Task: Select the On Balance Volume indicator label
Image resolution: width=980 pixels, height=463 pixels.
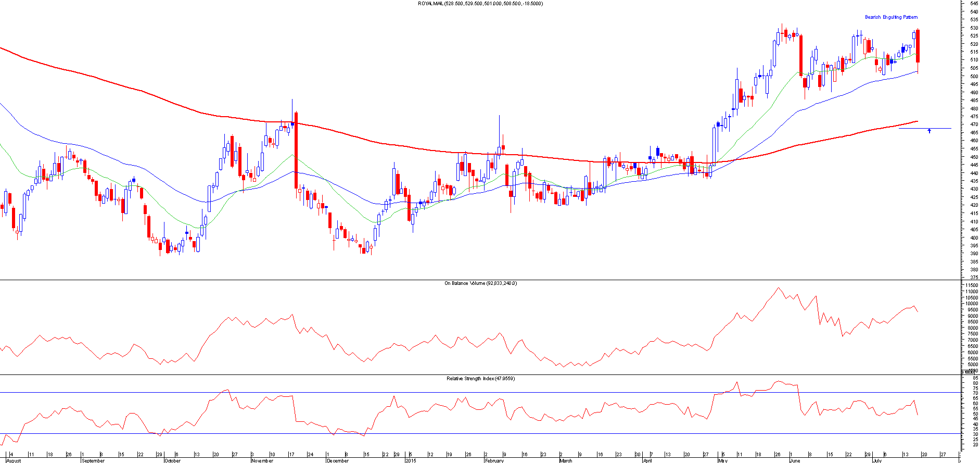Action: click(480, 283)
